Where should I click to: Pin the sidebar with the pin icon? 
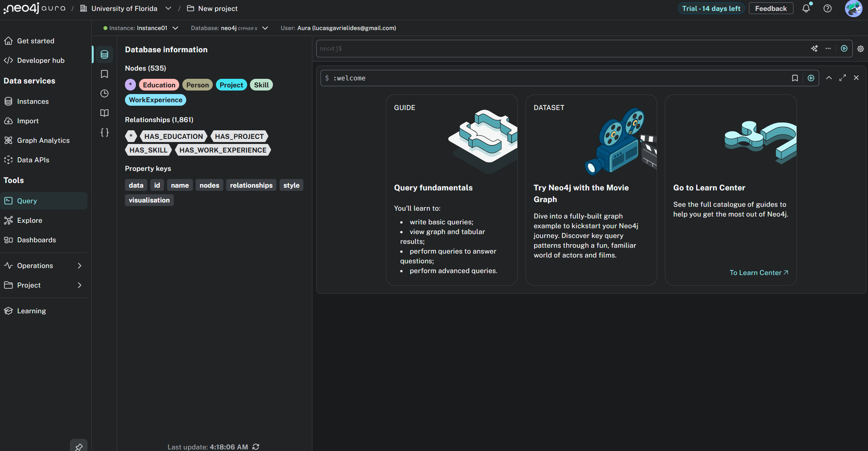point(78,447)
